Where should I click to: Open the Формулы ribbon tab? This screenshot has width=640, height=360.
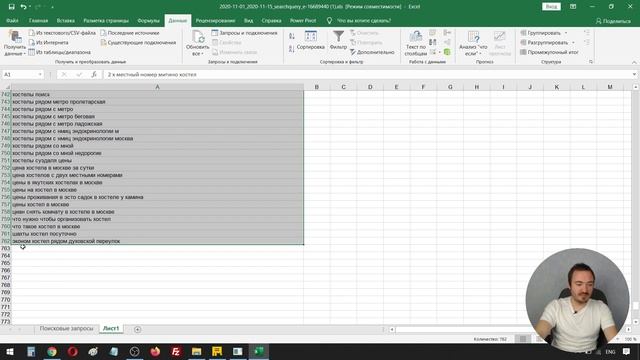point(148,20)
